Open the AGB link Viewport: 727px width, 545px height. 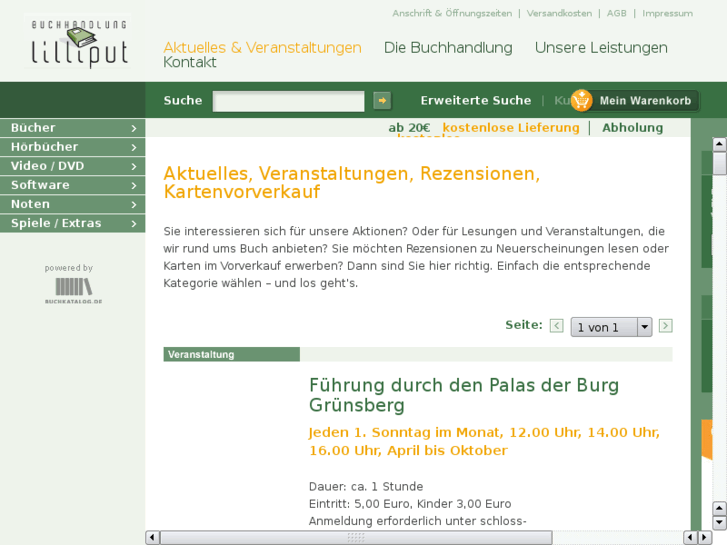coord(617,13)
